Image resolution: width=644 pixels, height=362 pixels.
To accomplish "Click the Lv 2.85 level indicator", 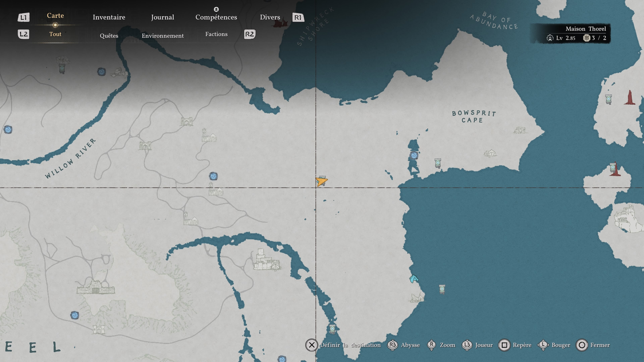I will (561, 38).
